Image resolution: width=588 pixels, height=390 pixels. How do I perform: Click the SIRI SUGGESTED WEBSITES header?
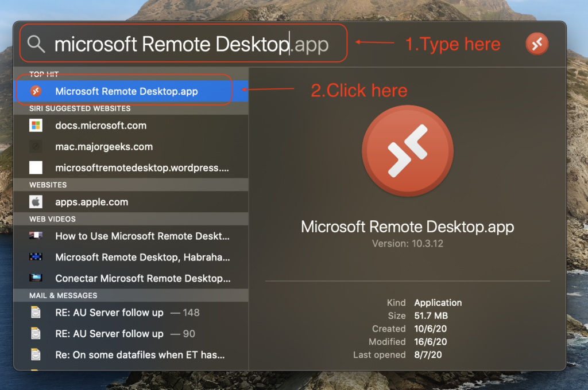80,108
